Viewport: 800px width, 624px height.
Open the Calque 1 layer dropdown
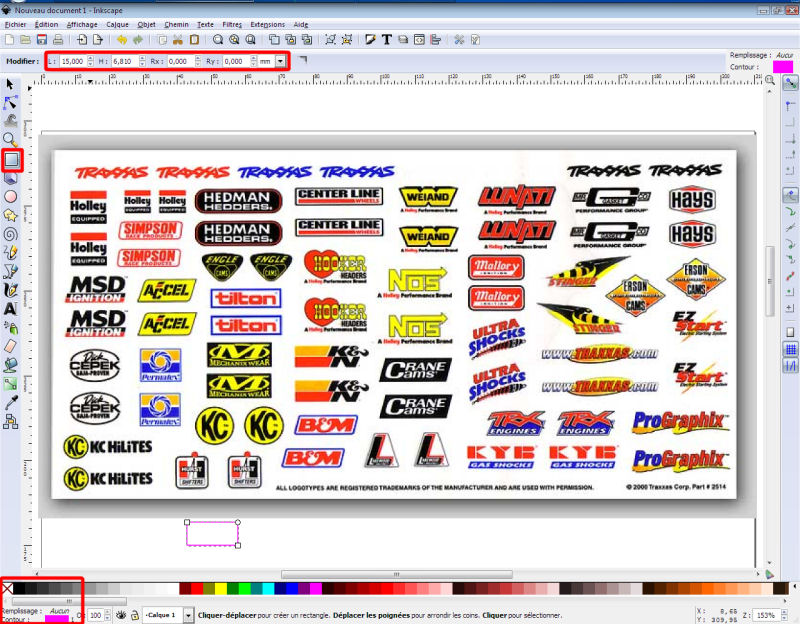coord(188,615)
